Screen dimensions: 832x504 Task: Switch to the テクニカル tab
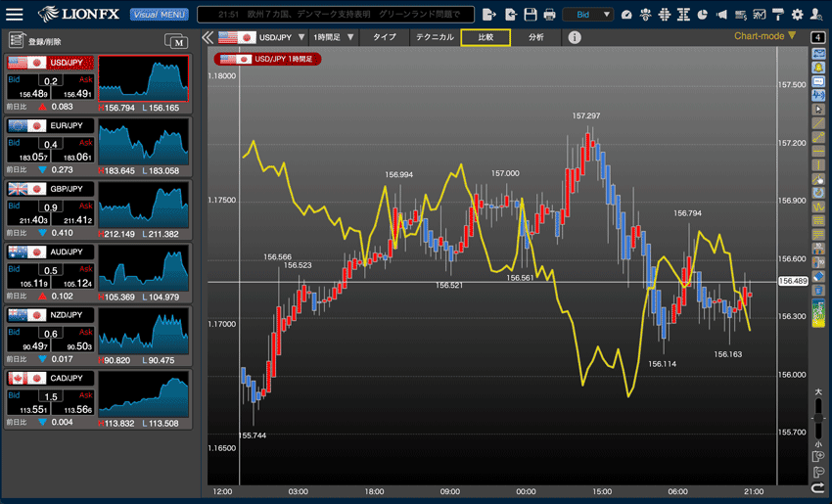[x=434, y=37]
